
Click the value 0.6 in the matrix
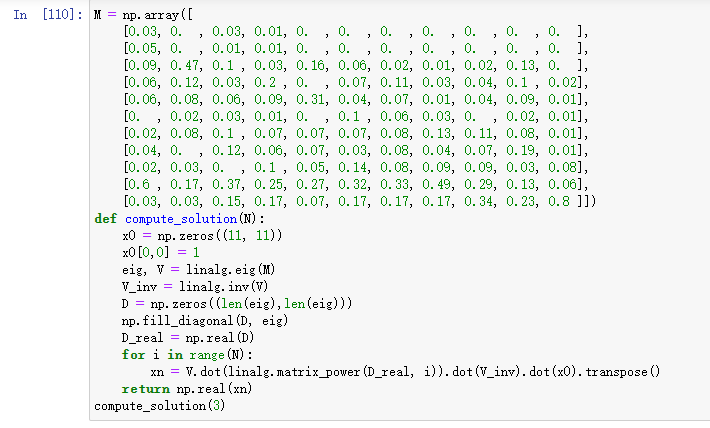pyautogui.click(x=139, y=184)
